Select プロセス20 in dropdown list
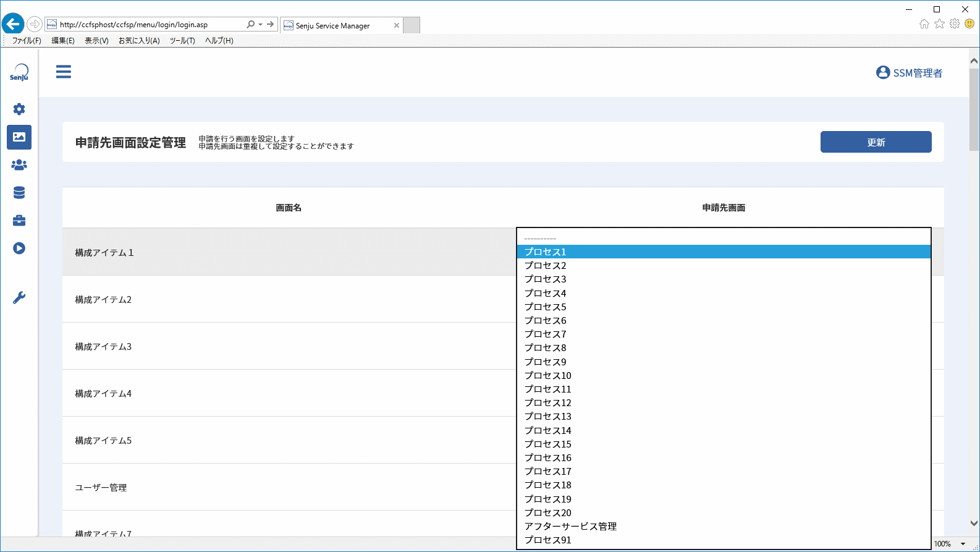The width and height of the screenshot is (980, 552). 724,512
